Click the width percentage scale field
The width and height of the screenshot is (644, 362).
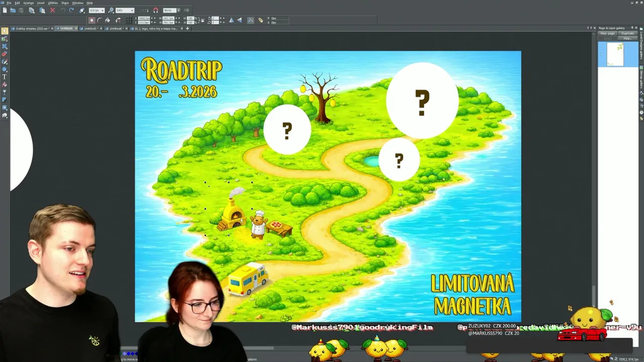(190, 18)
